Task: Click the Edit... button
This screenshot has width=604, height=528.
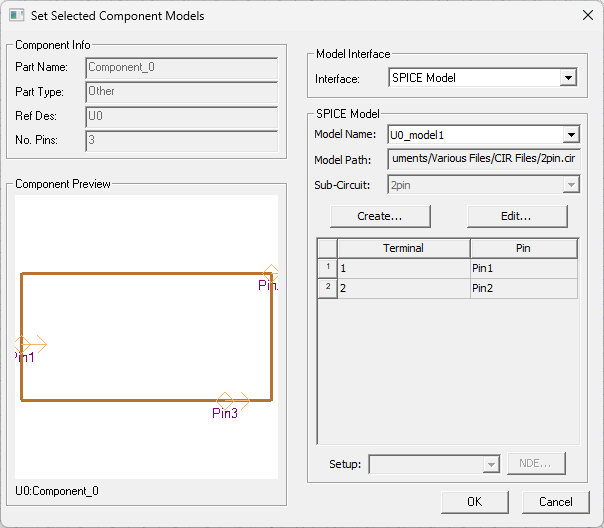Action: (x=517, y=216)
